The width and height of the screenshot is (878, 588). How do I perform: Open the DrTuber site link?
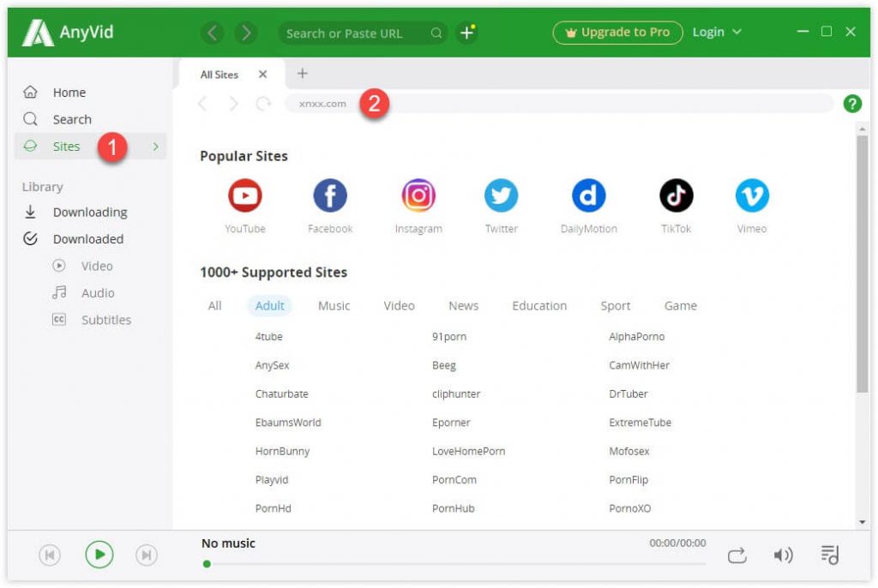pos(628,393)
